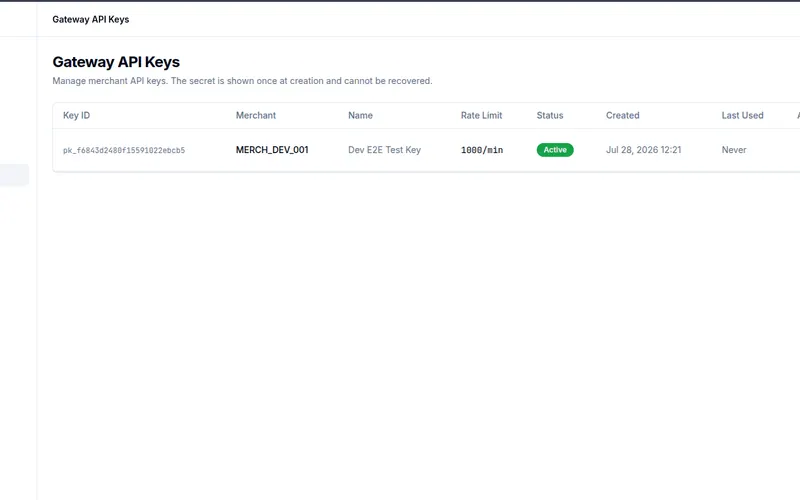Image resolution: width=800 pixels, height=500 pixels.
Task: Click the Rate Limit column header
Action: pos(481,115)
